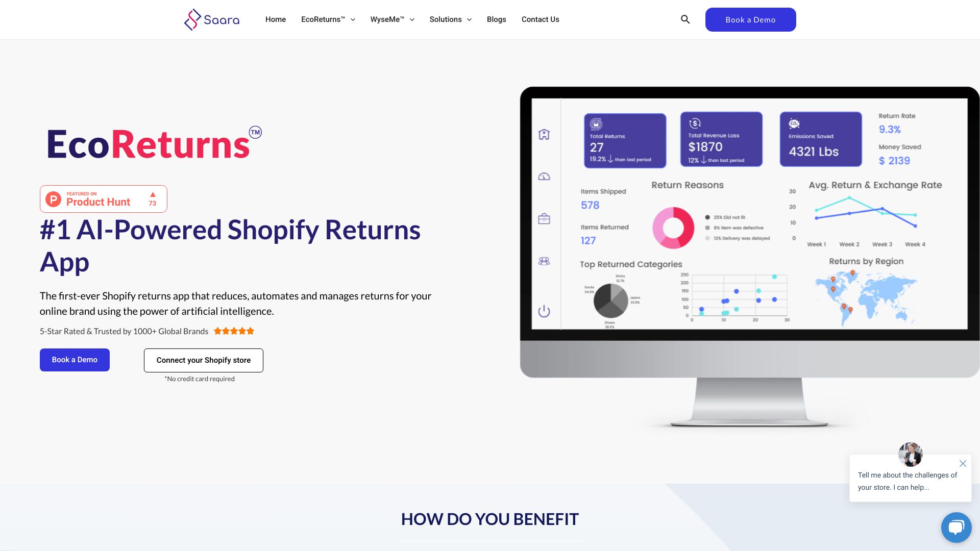Click the Contact Us menu item

(x=541, y=19)
